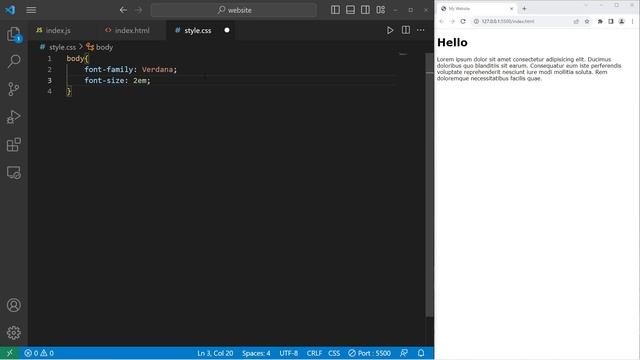Click the share icon in the address bar

[576, 21]
